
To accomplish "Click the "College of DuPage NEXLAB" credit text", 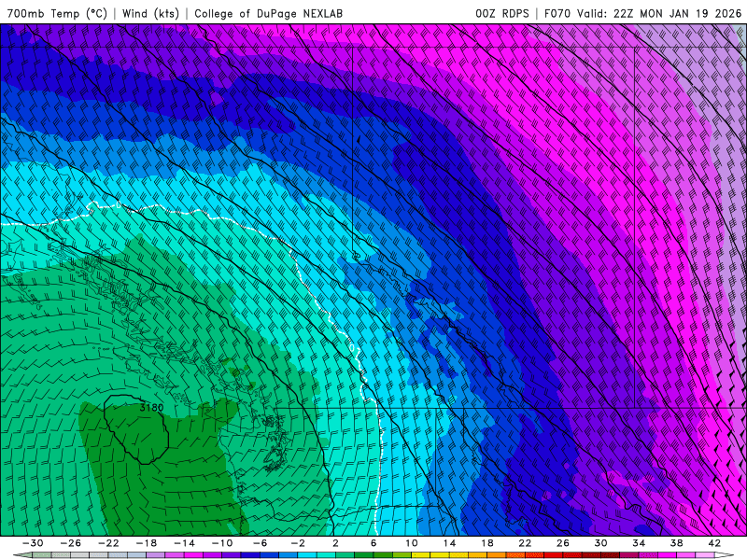I will [x=268, y=13].
